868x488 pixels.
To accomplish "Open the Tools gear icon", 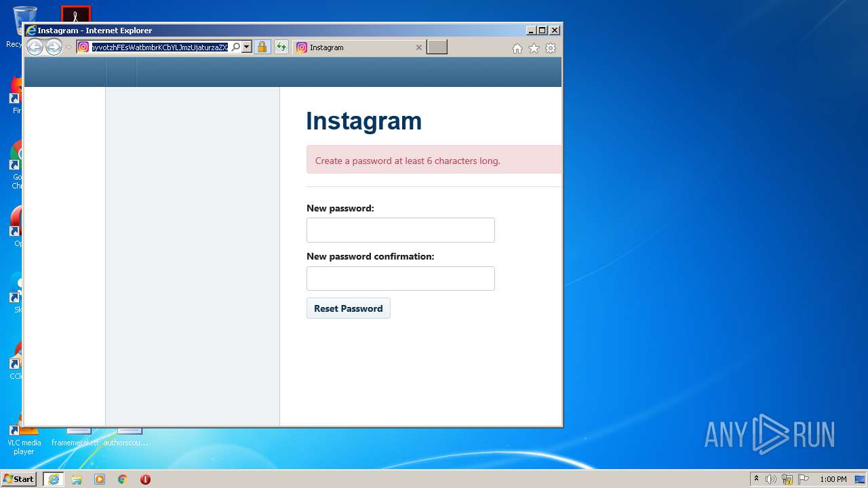I will 551,48.
